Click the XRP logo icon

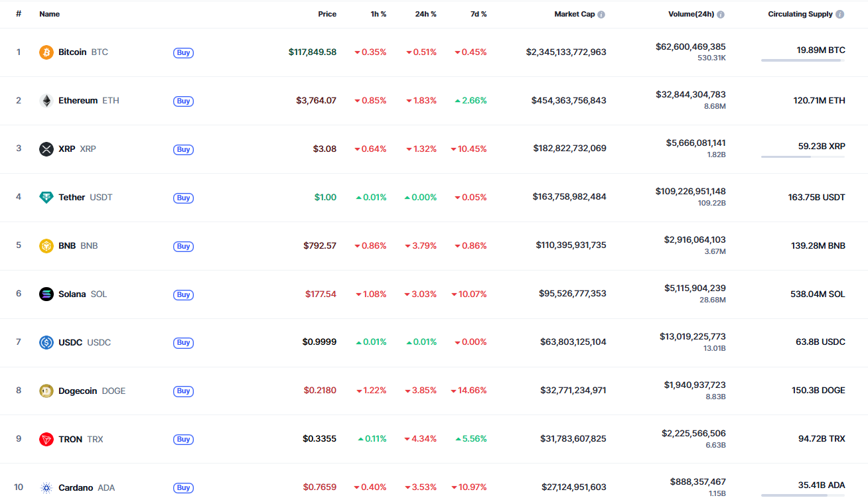[x=46, y=149]
